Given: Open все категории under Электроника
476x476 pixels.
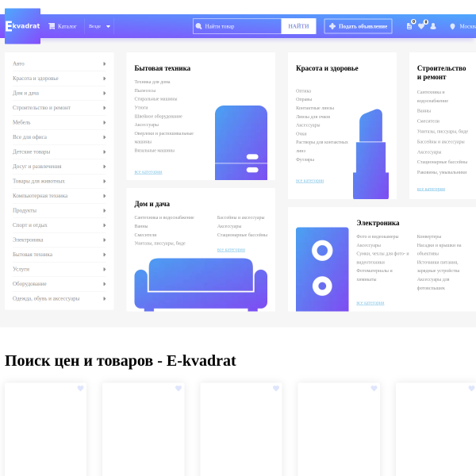Looking at the screenshot, I should (x=370, y=303).
